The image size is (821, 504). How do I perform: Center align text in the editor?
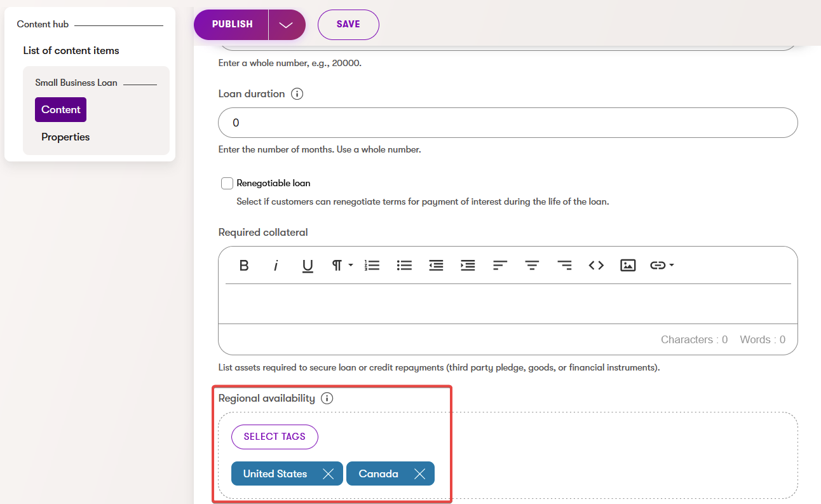532,266
